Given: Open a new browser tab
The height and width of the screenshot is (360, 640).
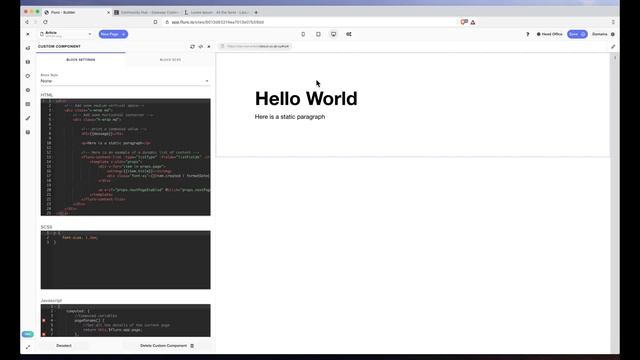Looking at the screenshot, I should (x=256, y=12).
